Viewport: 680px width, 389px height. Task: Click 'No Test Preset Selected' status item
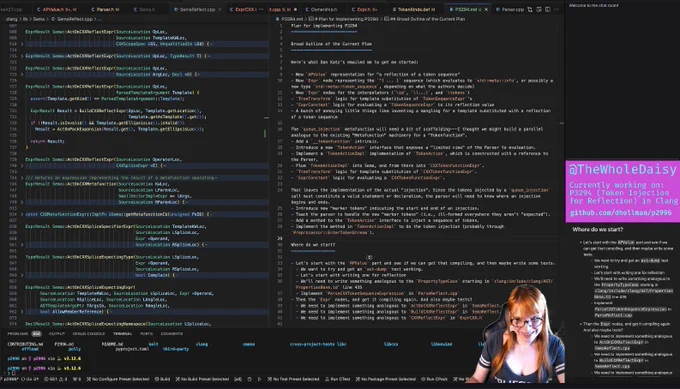point(293,379)
